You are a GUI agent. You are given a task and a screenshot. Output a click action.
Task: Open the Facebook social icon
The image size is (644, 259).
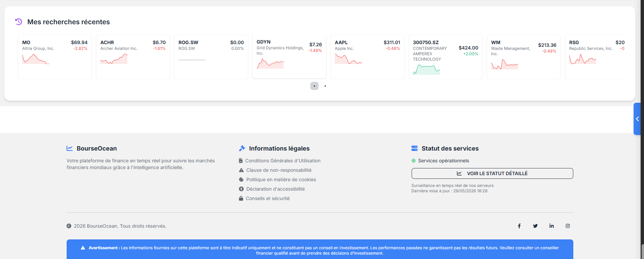(519, 226)
